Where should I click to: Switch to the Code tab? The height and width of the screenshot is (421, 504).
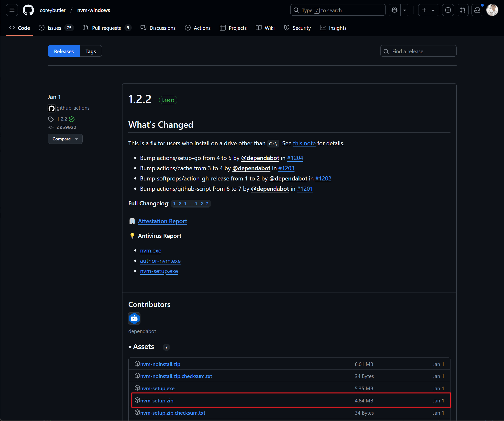[x=20, y=28]
